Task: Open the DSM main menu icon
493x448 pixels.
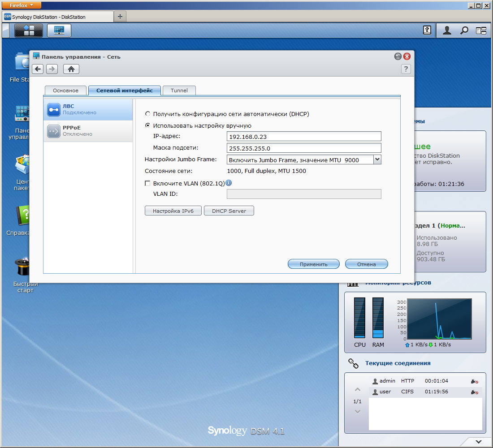Action: click(x=29, y=30)
